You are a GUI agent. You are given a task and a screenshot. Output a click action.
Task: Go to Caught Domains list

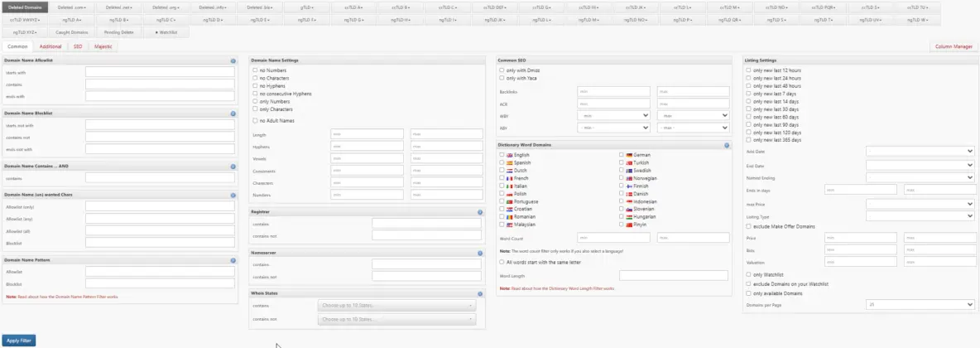point(71,31)
